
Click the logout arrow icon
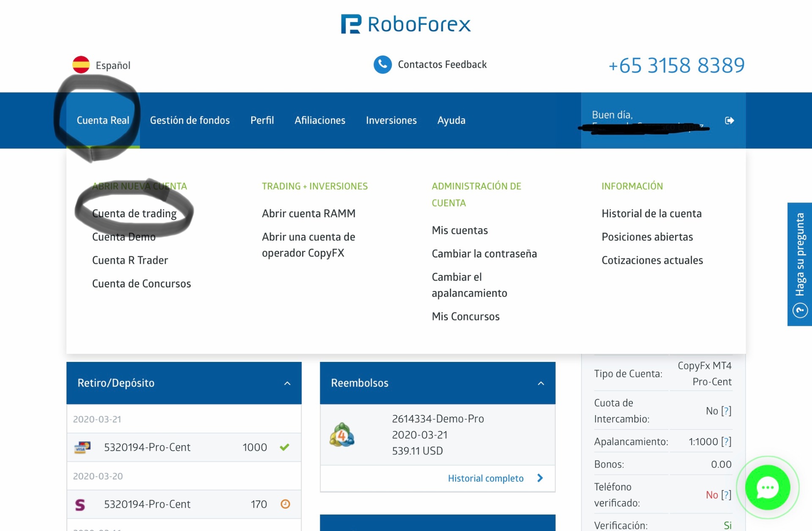pos(730,120)
